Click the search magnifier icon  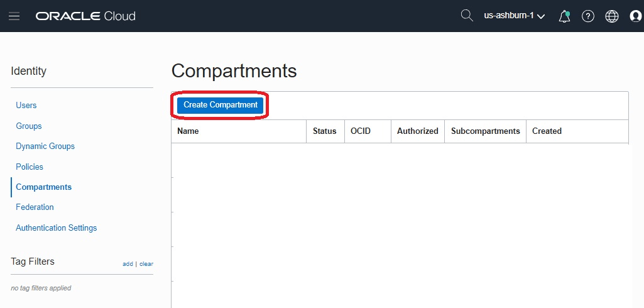(x=467, y=15)
